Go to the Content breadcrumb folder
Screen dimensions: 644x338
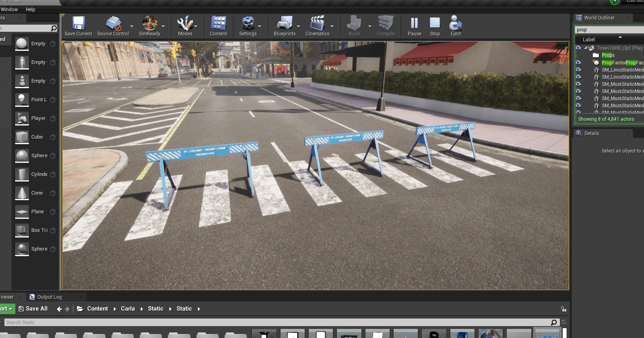click(97, 309)
